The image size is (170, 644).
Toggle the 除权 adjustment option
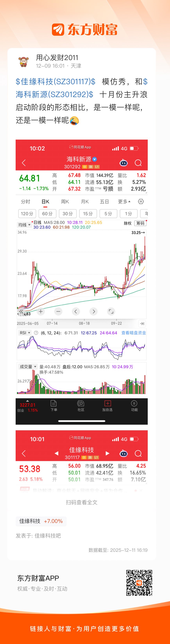(x=128, y=223)
